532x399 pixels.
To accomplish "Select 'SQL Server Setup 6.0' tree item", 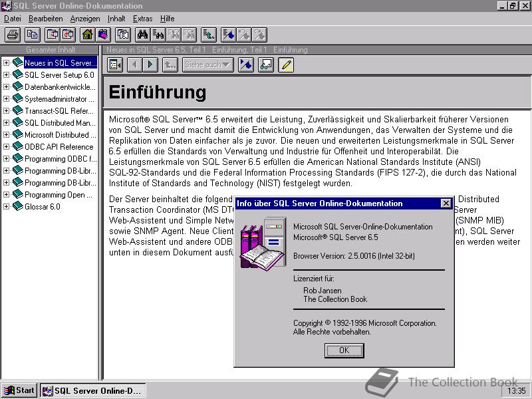I will (x=59, y=74).
